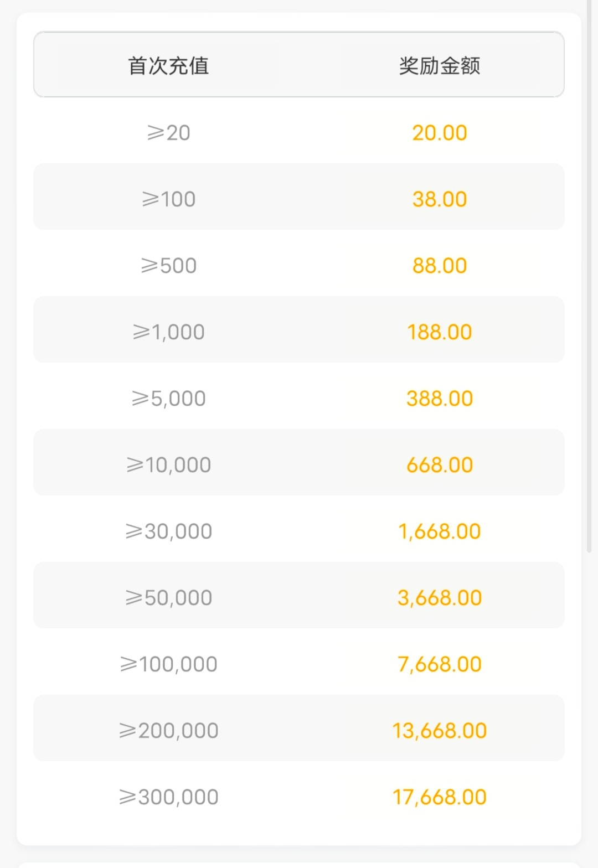This screenshot has height=868, width=598.
Task: Tap the 38.00 reward amount
Action: [440, 199]
